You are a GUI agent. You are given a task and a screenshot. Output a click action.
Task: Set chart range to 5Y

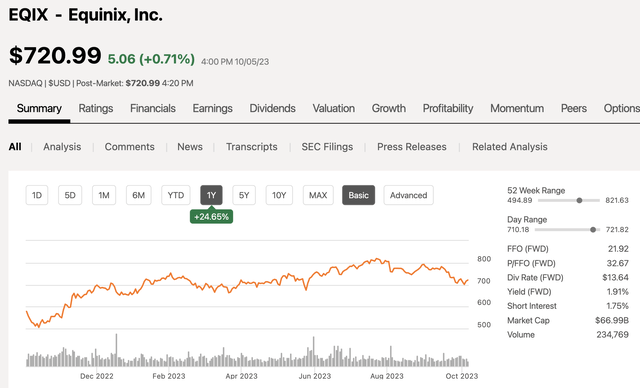(244, 195)
